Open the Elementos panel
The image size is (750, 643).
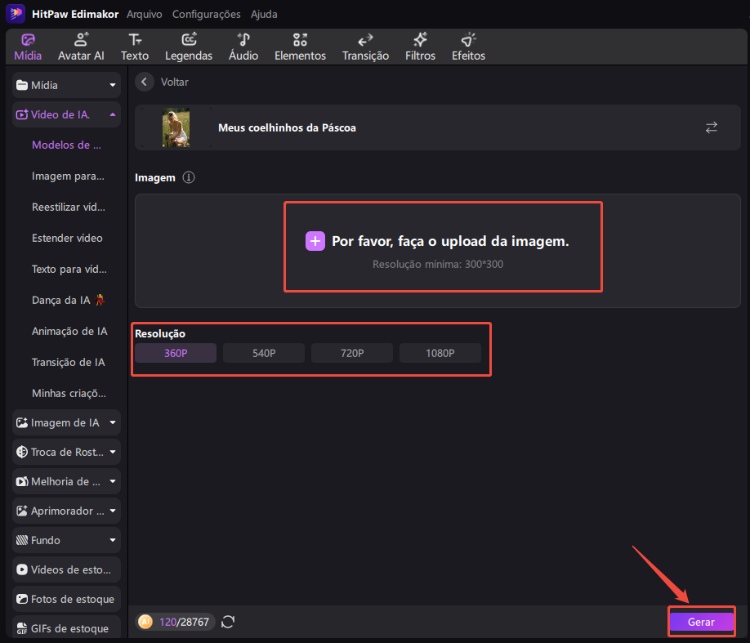pyautogui.click(x=300, y=47)
